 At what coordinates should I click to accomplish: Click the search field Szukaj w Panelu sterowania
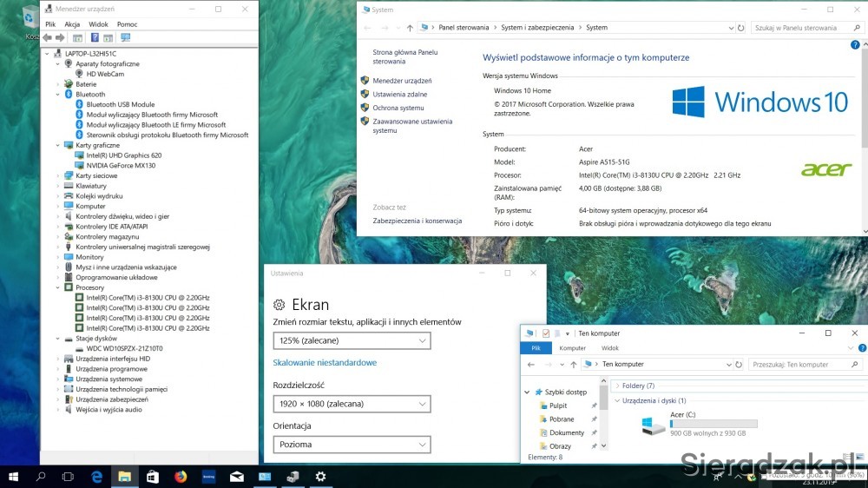pos(807,28)
